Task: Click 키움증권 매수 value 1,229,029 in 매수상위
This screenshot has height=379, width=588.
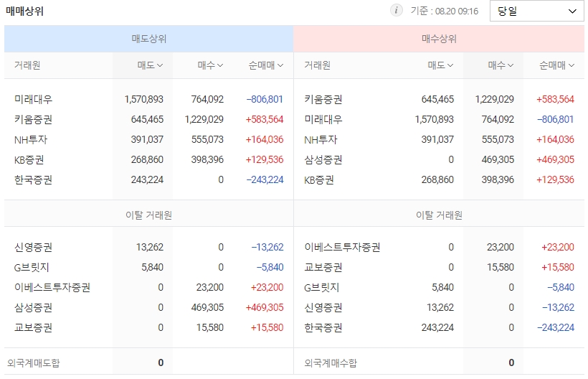Action: [x=494, y=99]
